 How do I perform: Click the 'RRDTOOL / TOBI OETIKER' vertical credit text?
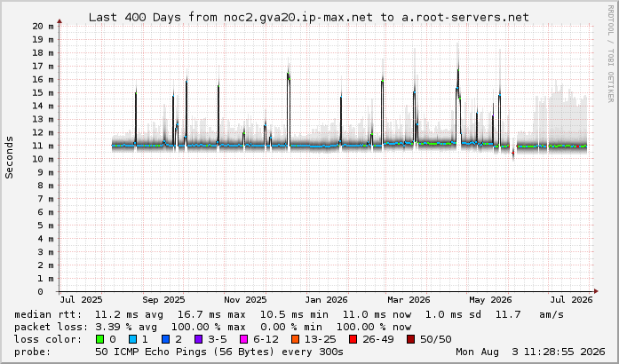610,53
